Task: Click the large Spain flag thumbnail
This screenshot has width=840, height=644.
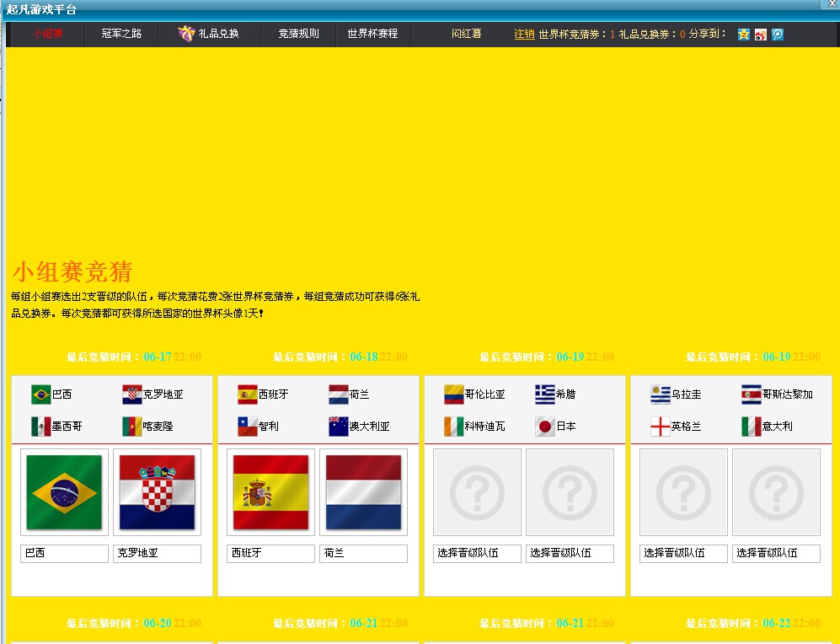Action: pos(270,492)
